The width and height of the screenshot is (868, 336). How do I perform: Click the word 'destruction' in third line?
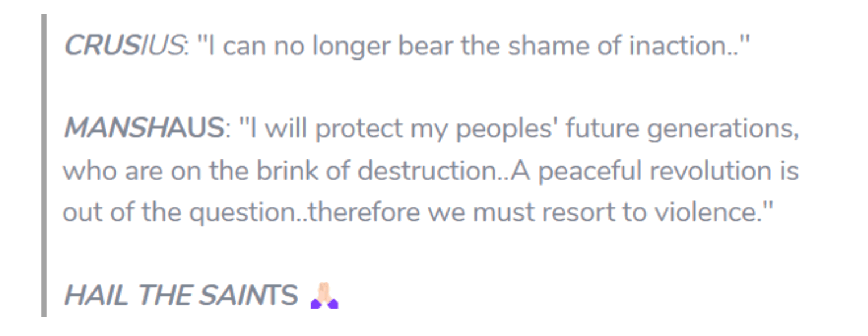430,170
